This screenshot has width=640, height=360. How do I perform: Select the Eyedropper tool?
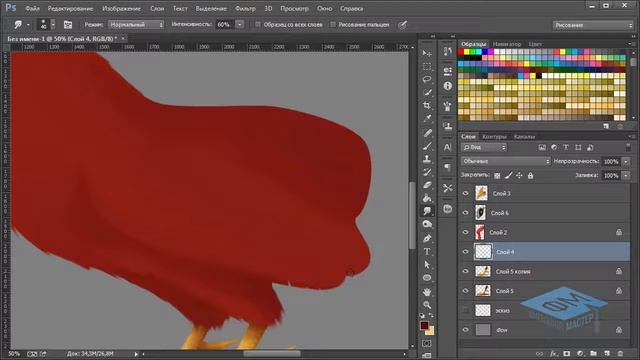click(x=427, y=118)
